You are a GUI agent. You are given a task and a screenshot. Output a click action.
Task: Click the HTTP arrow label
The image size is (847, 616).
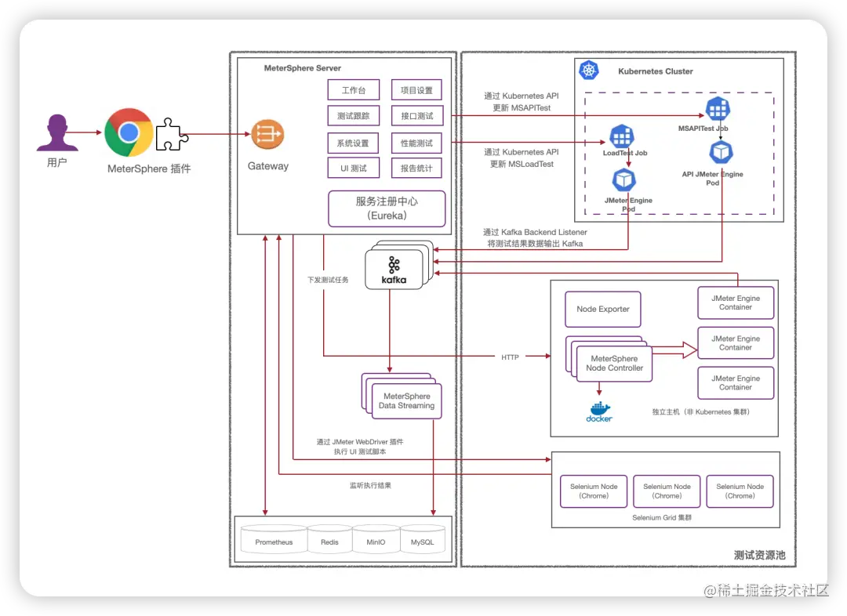510,357
